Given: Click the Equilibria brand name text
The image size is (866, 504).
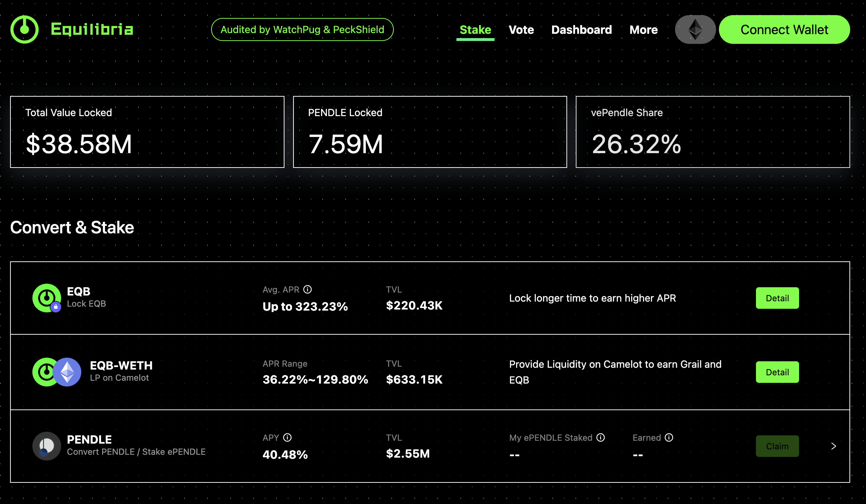Looking at the screenshot, I should [92, 29].
